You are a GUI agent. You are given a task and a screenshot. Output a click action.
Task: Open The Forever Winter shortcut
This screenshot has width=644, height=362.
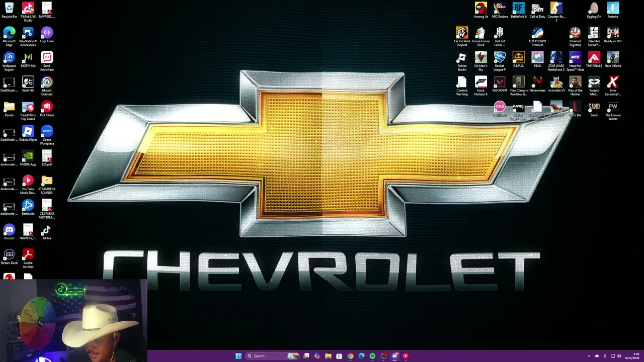pos(613,111)
